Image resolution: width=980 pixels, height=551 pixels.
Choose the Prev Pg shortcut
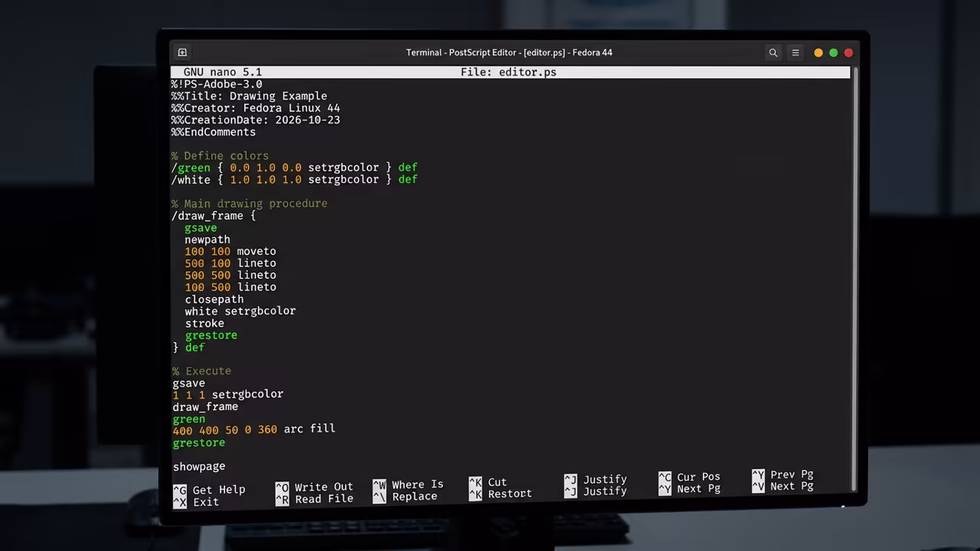coord(782,474)
